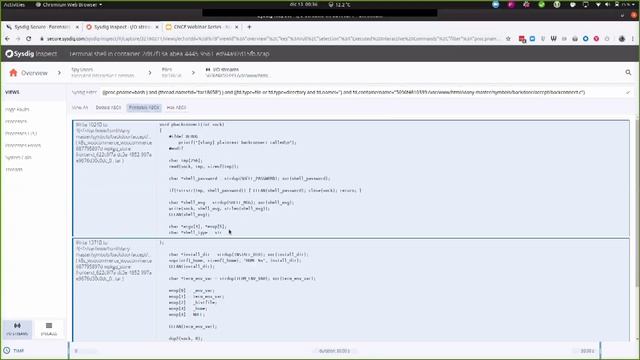
Task: Click the browser forward arrow
Action: click(x=18, y=39)
